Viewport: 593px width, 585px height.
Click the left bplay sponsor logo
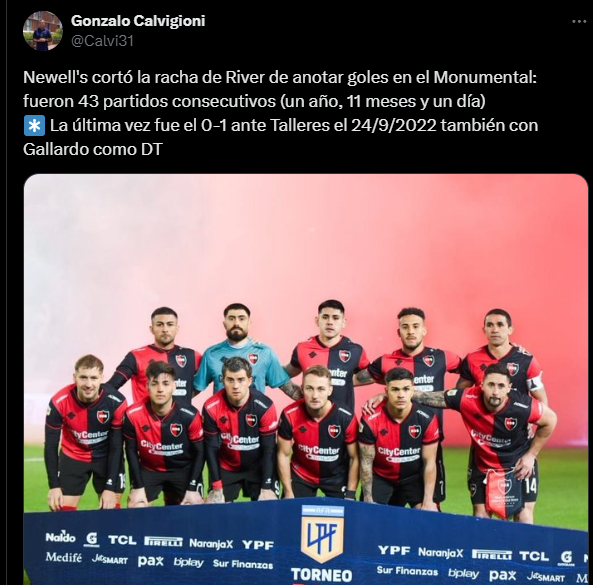point(189,562)
